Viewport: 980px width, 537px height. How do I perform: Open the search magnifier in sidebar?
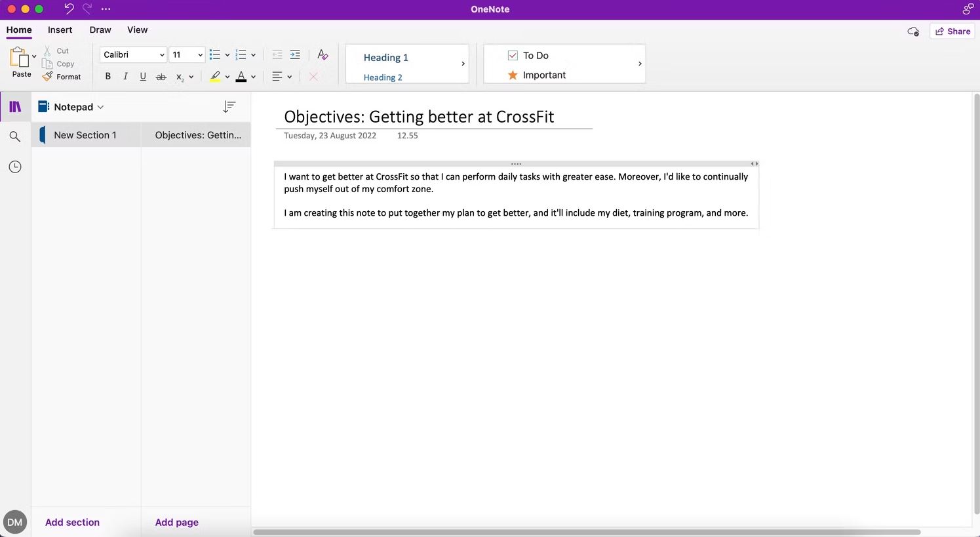click(14, 136)
